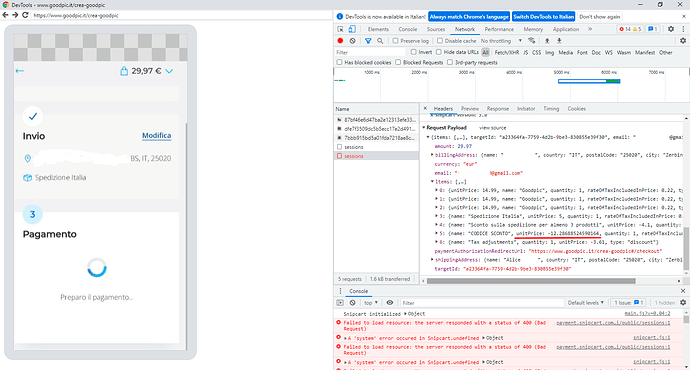Open the Response tab of request
Screen dimensions: 690x370
pyautogui.click(x=498, y=108)
